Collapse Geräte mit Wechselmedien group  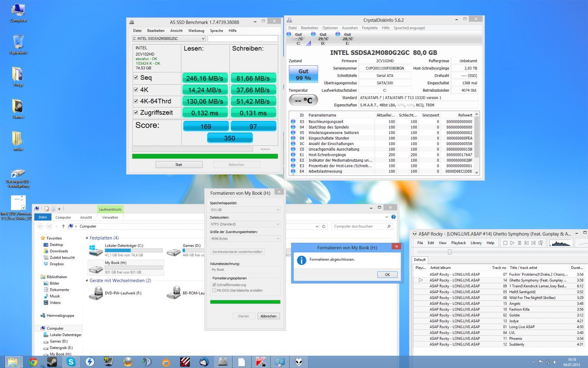tap(87, 280)
